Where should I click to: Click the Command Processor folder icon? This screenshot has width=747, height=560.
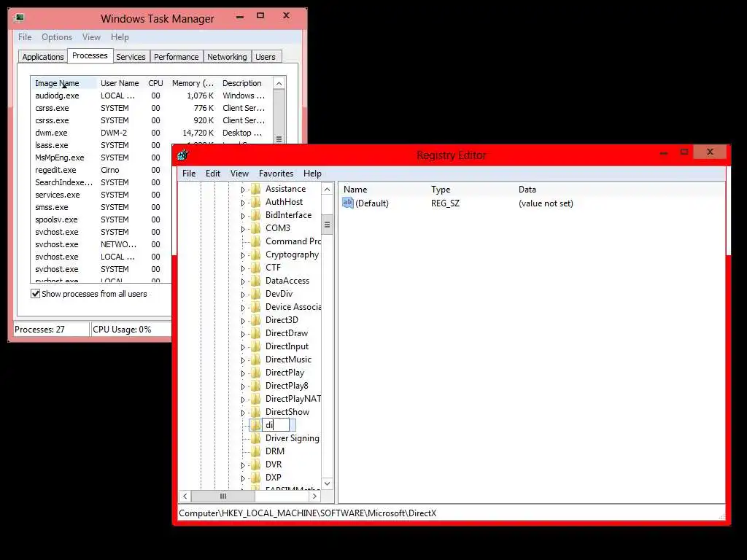tap(256, 241)
